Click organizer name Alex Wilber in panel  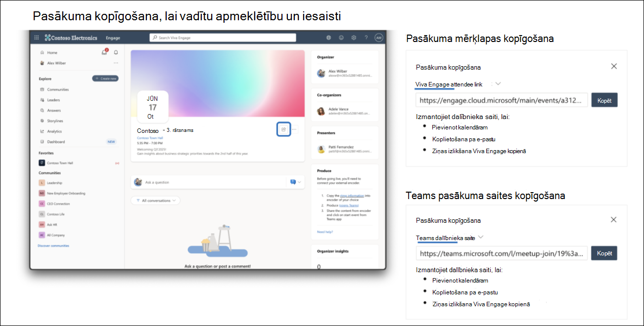[x=338, y=71]
